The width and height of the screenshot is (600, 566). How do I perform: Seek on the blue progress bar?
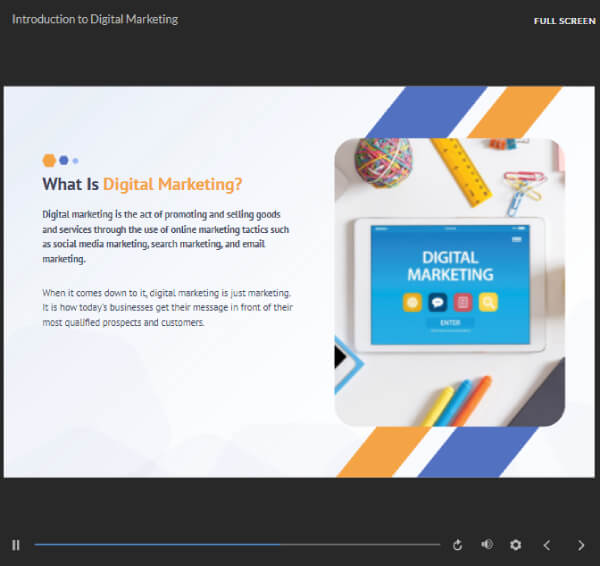click(x=237, y=544)
